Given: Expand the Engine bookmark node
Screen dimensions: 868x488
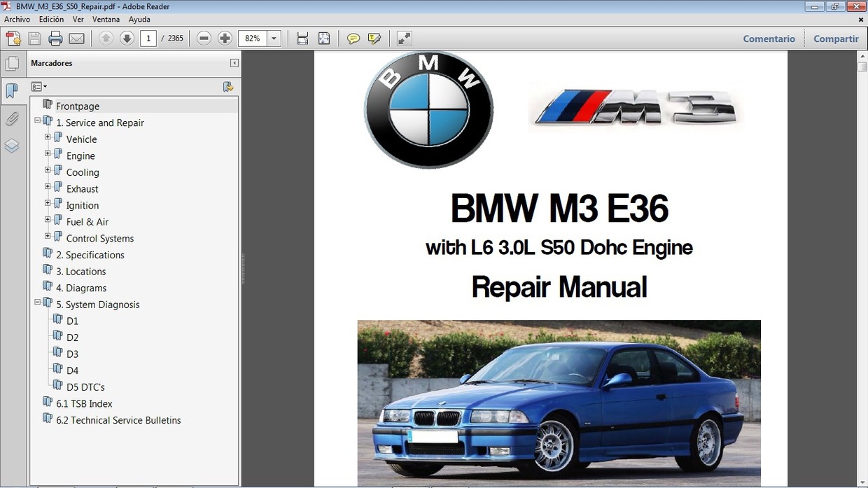Looking at the screenshot, I should 48,153.
